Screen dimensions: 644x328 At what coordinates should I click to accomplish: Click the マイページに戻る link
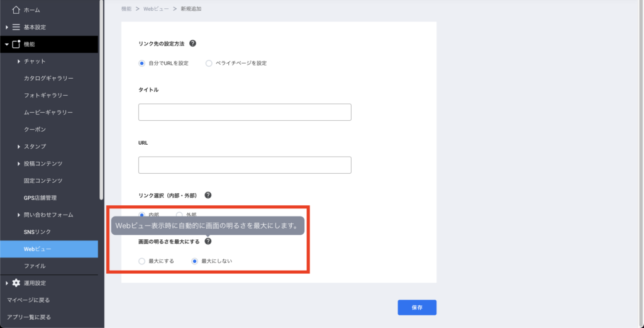28,300
